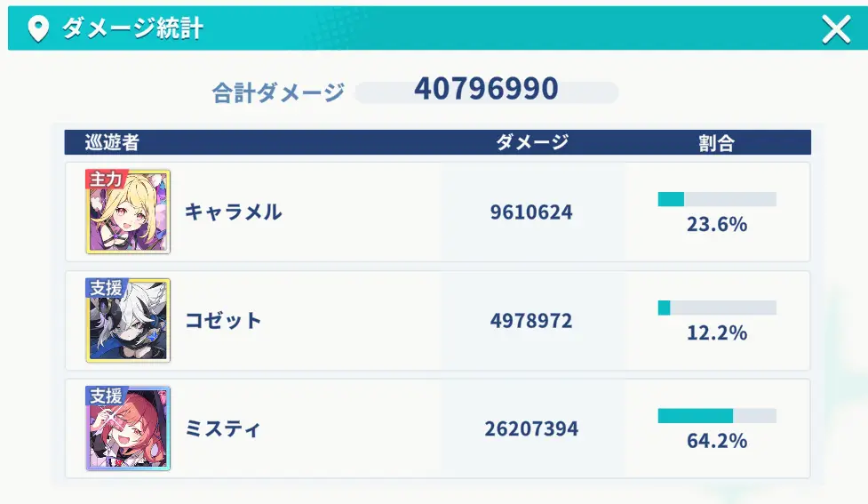Click the ダメージ column header
This screenshot has height=504, width=868.
click(531, 142)
